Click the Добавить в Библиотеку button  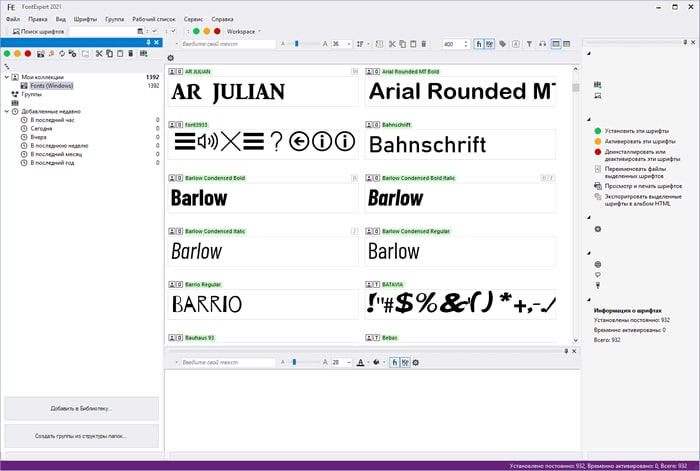pos(81,408)
